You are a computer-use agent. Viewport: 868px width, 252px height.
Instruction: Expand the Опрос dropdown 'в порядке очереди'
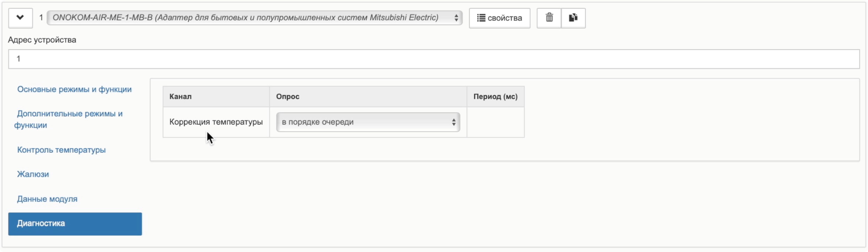coord(368,122)
